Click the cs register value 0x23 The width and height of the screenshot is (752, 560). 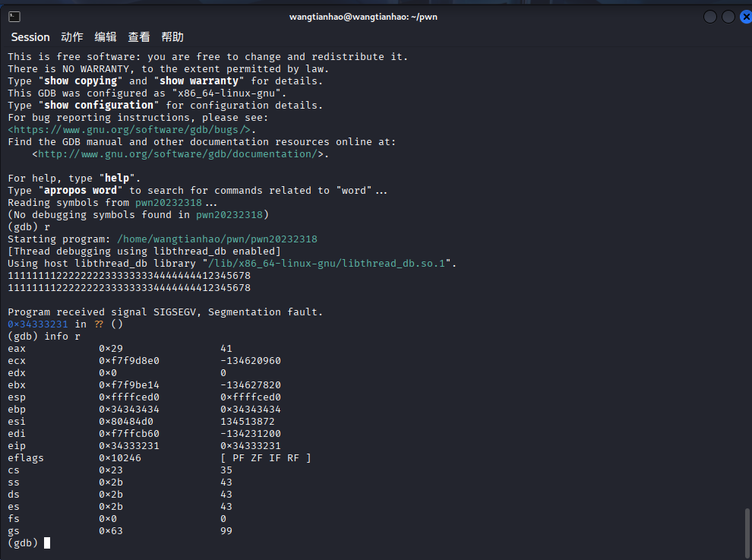click(111, 470)
